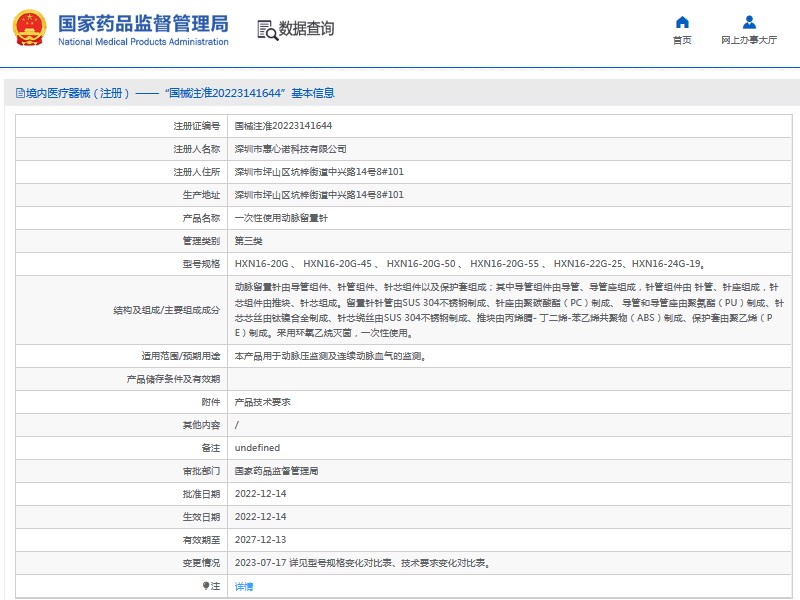
Task: Click the 网上办事大厅 person icon
Action: [x=749, y=22]
